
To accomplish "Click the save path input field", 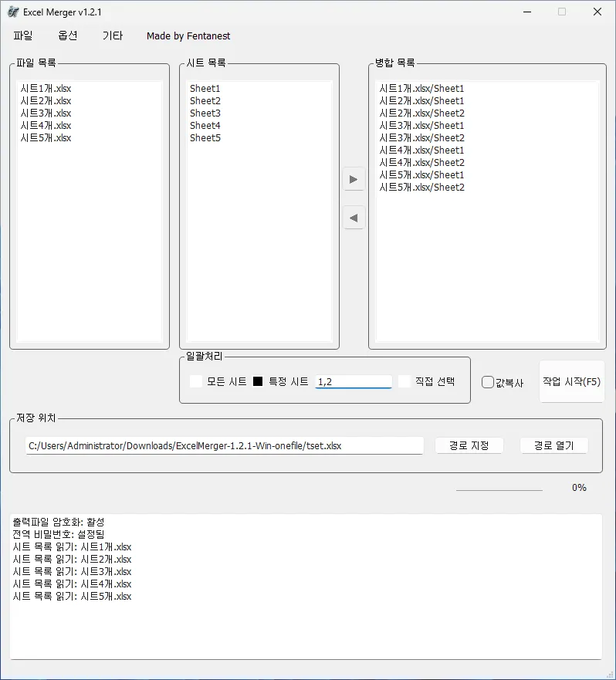I will click(x=225, y=446).
